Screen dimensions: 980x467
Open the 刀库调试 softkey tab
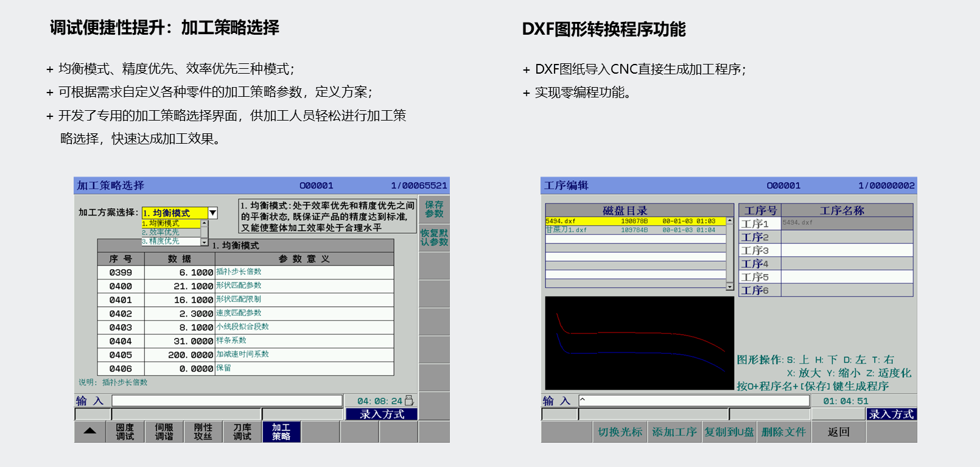point(242,432)
